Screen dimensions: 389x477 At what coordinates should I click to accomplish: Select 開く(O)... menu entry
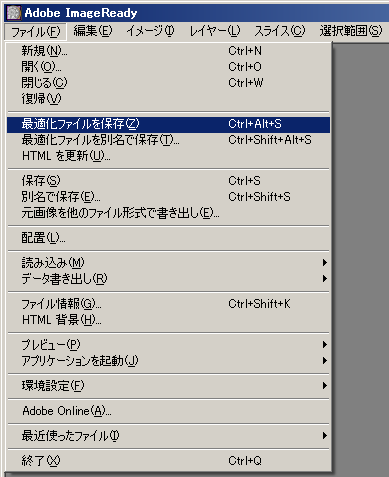[x=168, y=67]
